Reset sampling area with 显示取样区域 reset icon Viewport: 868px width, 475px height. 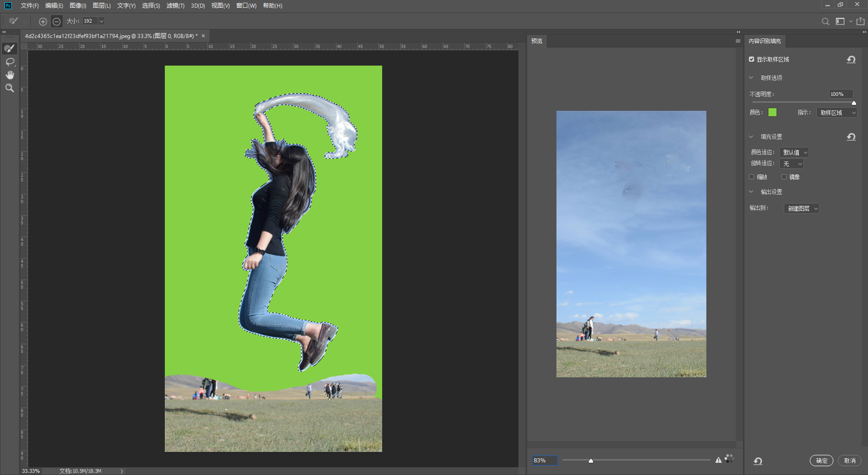851,59
